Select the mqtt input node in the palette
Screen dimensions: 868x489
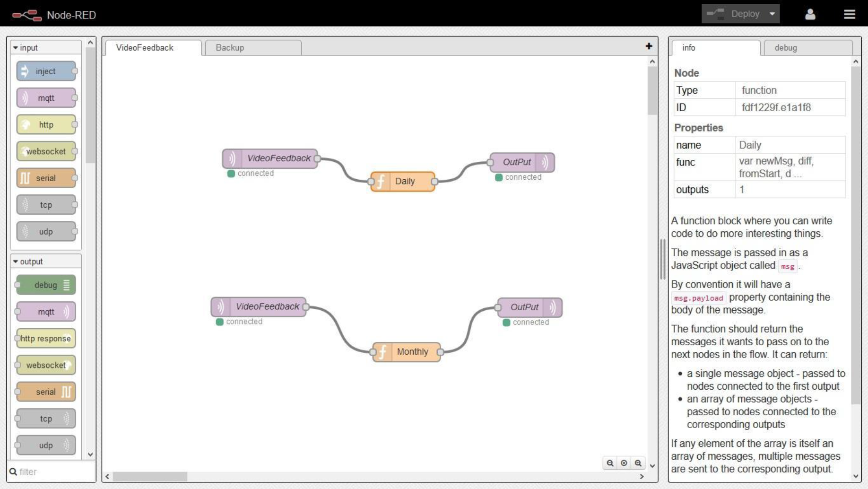(x=46, y=98)
